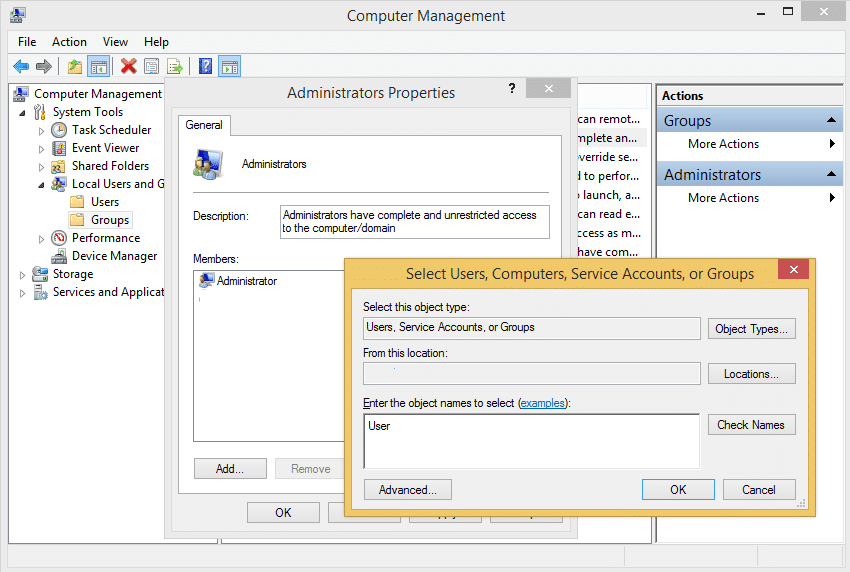Screen dimensions: 850x572
Task: Click the Storage icon in tree
Action: pos(40,274)
